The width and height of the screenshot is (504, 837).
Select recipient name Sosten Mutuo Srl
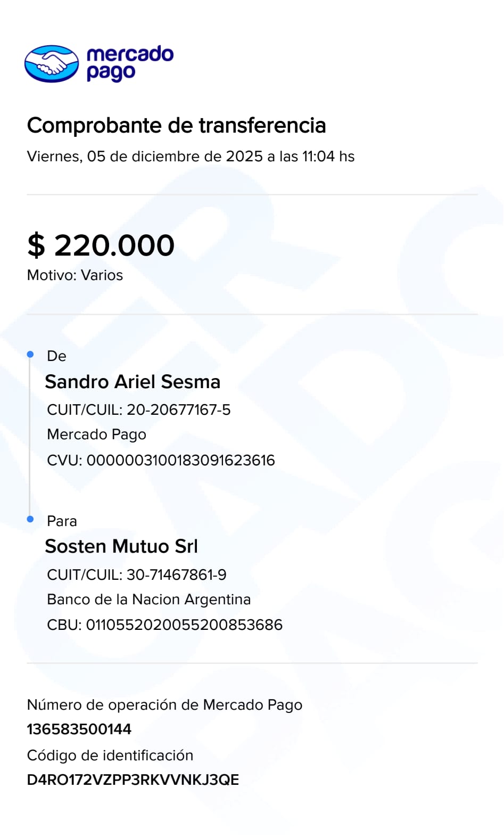pyautogui.click(x=121, y=546)
